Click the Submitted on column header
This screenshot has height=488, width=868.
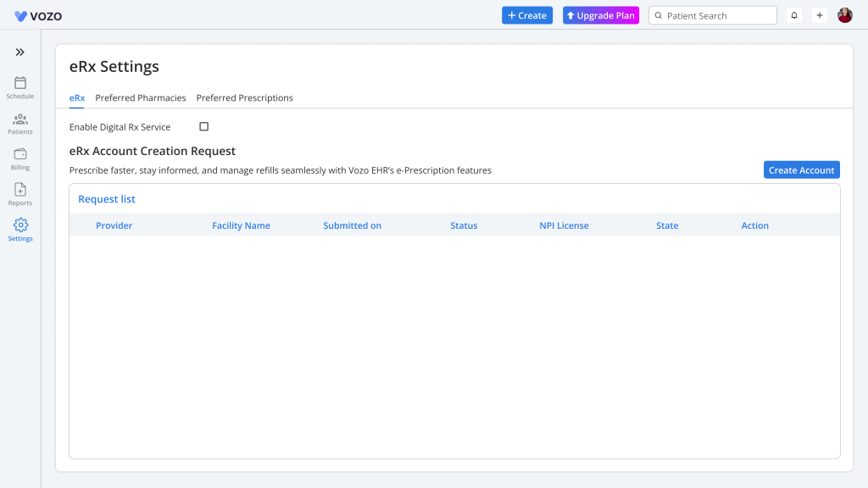pos(352,225)
